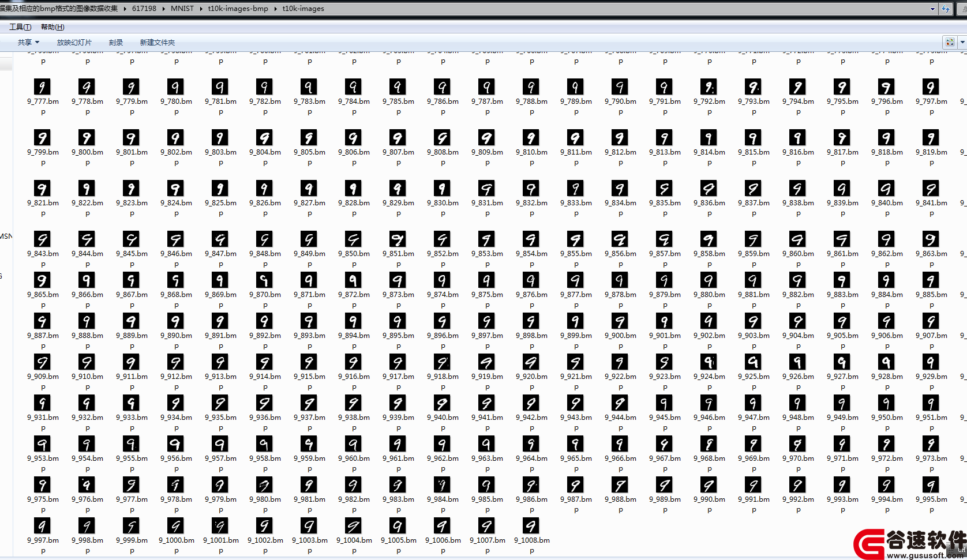The width and height of the screenshot is (967, 560).
Task: Select the 9_995.bmp image file
Action: tap(931, 494)
